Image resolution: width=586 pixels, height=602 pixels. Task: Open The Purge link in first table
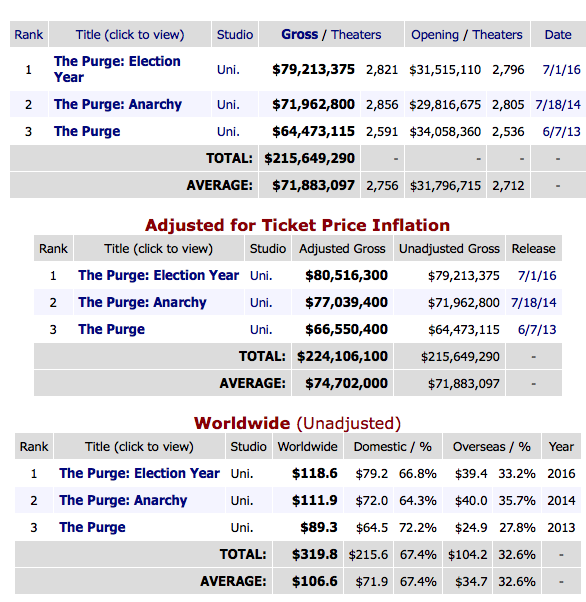(87, 131)
